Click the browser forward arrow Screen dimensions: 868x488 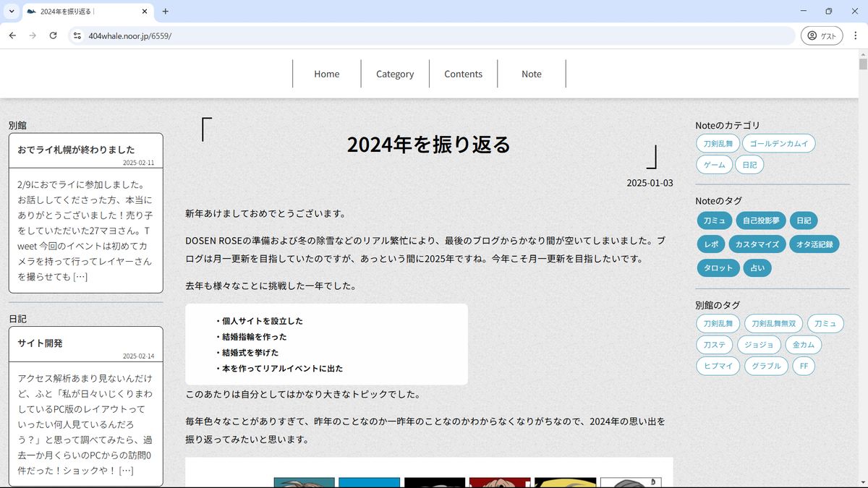coord(33,35)
